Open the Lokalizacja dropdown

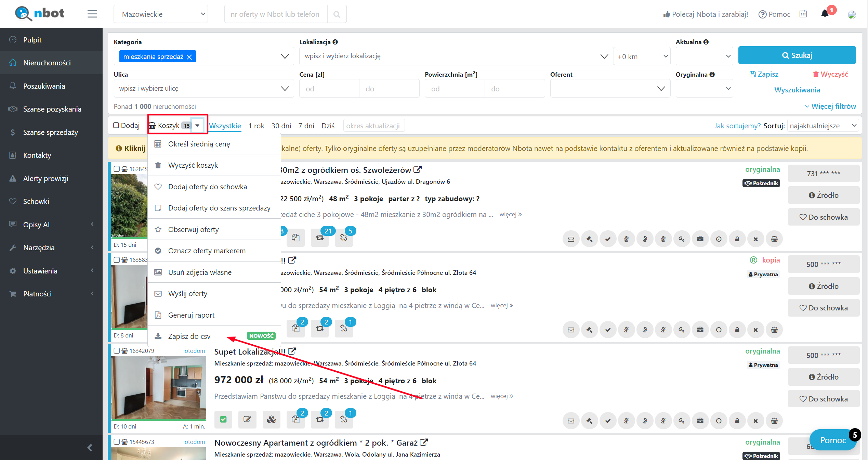(604, 56)
